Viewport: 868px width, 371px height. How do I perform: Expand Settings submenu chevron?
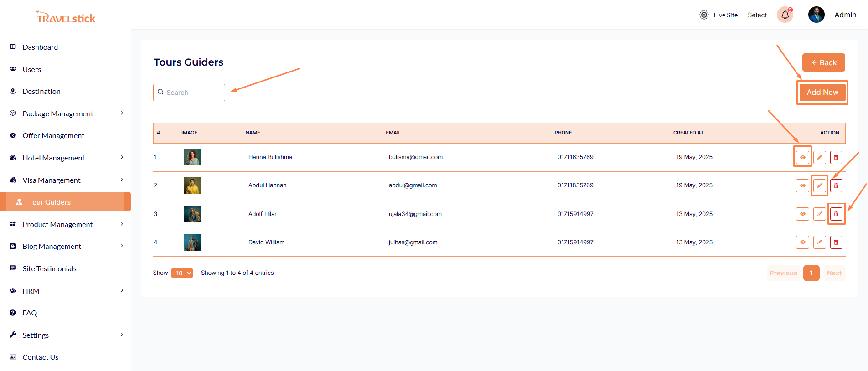122,335
